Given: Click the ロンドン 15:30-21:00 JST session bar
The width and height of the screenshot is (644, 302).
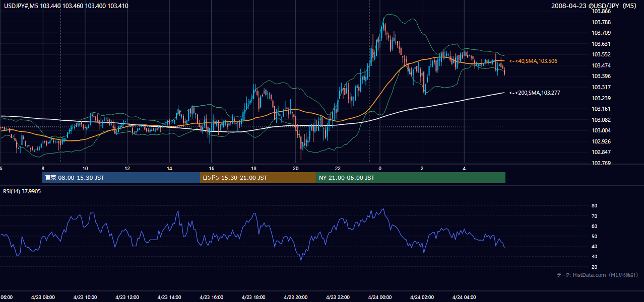Looking at the screenshot, I should point(258,178).
